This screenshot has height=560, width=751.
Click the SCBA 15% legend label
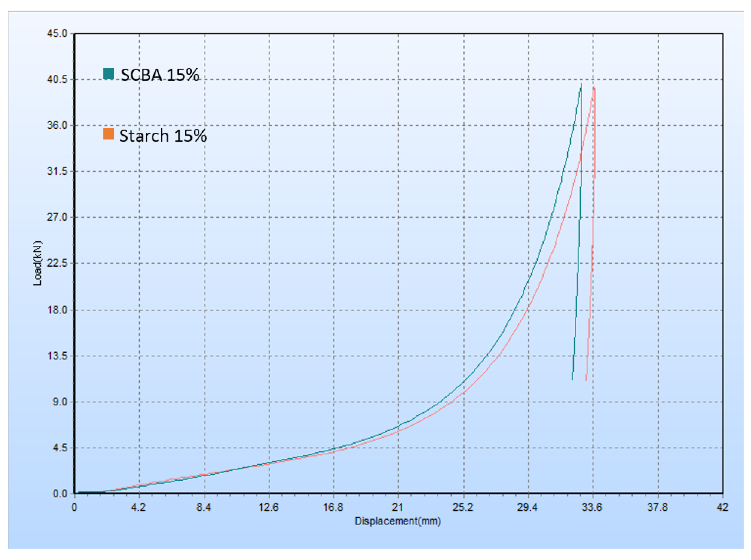[160, 75]
